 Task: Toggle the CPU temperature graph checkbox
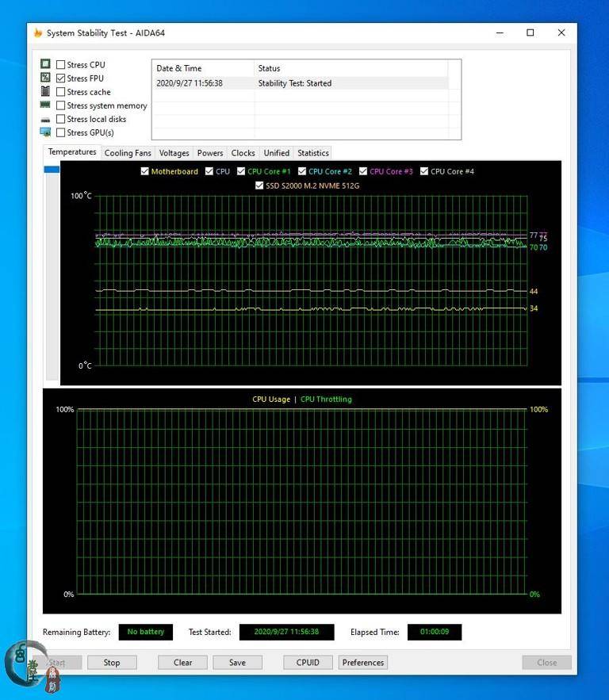[209, 171]
